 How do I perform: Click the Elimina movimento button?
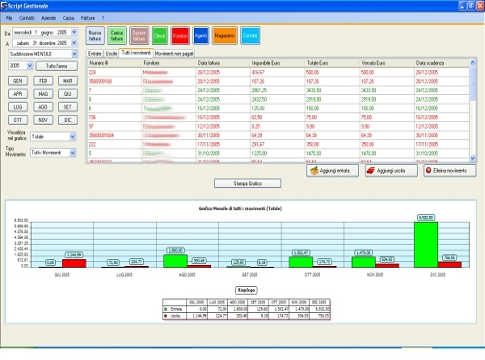(x=450, y=171)
